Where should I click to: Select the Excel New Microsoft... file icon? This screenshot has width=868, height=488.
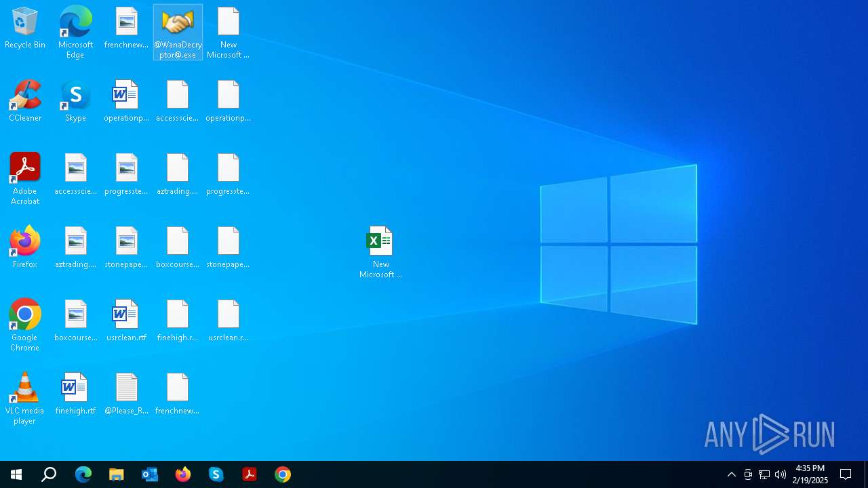[x=380, y=252]
